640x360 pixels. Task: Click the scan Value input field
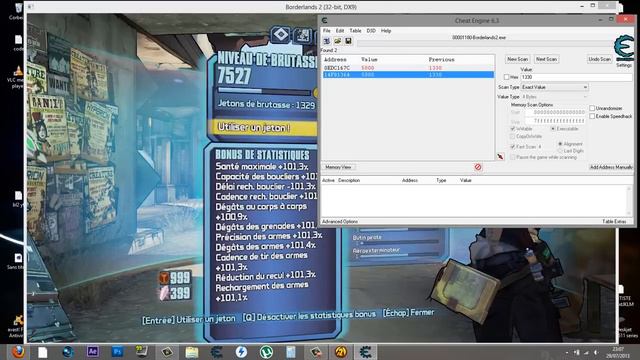[576, 77]
